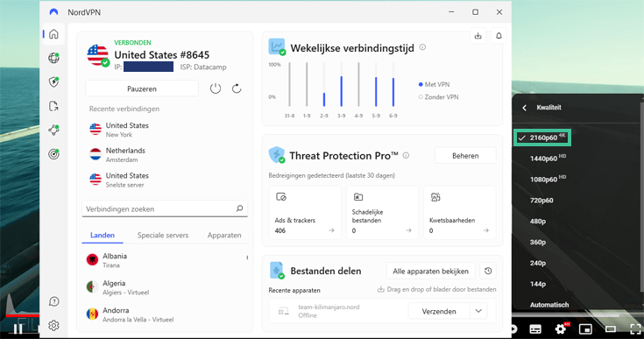
Task: Pause the video playback
Action: click(x=18, y=328)
